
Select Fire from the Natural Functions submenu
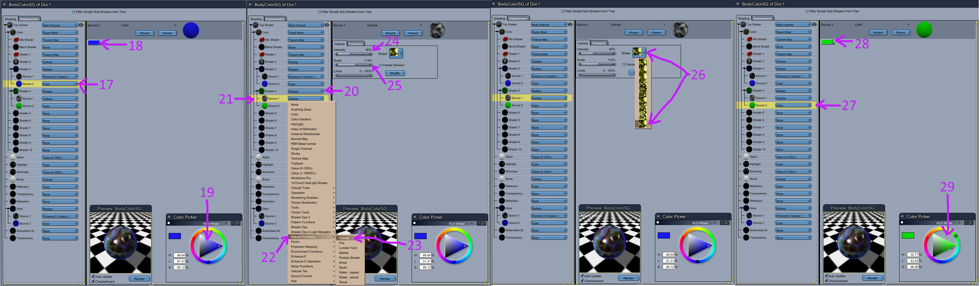pos(350,243)
